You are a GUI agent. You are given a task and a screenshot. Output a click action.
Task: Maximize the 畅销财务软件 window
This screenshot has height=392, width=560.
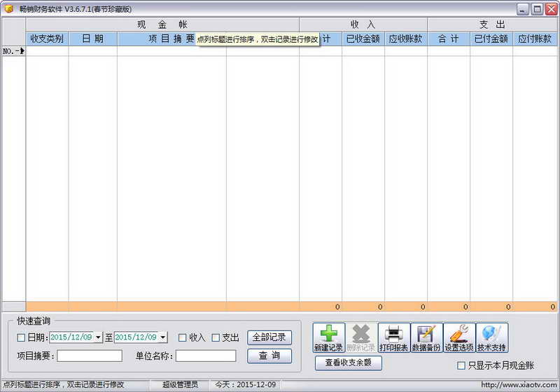point(537,9)
